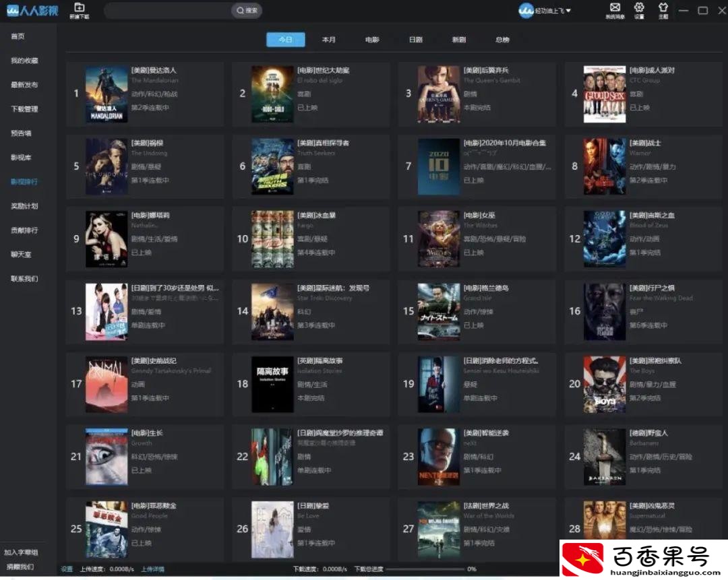The height and width of the screenshot is (580, 728).
Task: Switch to the 电影 tab
Action: tap(372, 40)
